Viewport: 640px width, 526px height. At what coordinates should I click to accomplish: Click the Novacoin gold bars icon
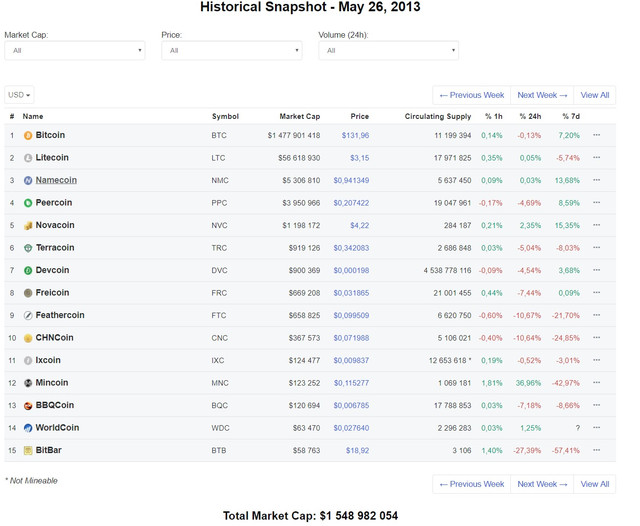click(x=28, y=225)
